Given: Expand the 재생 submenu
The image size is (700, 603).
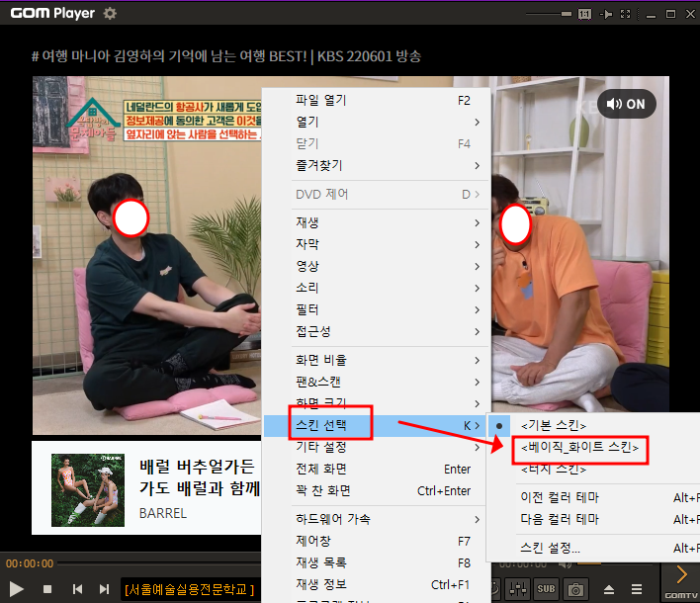Looking at the screenshot, I should pyautogui.click(x=378, y=222).
